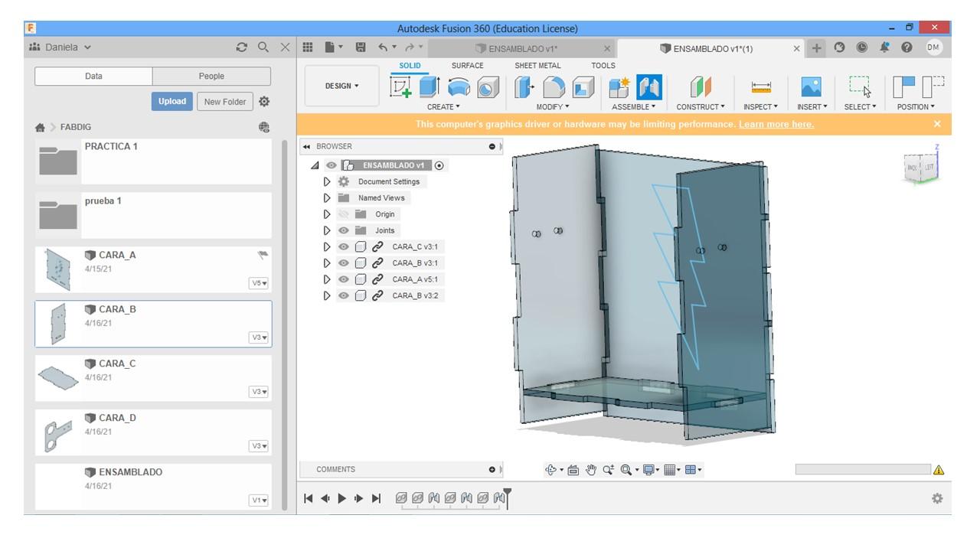Open the CREATE dropdown menu
Image resolution: width=980 pixels, height=551 pixels.
point(444,107)
